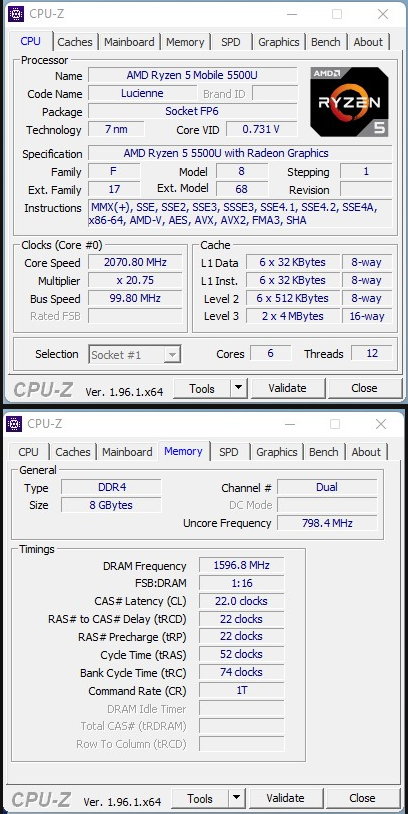Click Core VID value 0.731 V
This screenshot has height=814, width=408.
[x=262, y=129]
